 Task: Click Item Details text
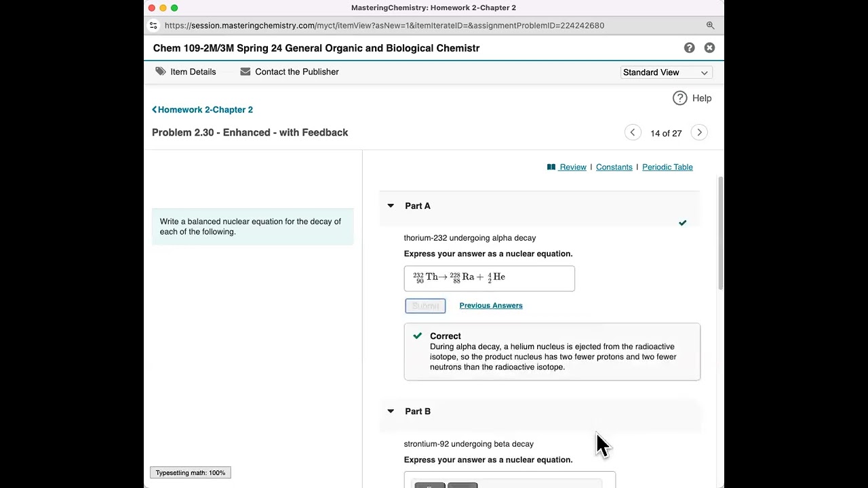[x=193, y=72]
